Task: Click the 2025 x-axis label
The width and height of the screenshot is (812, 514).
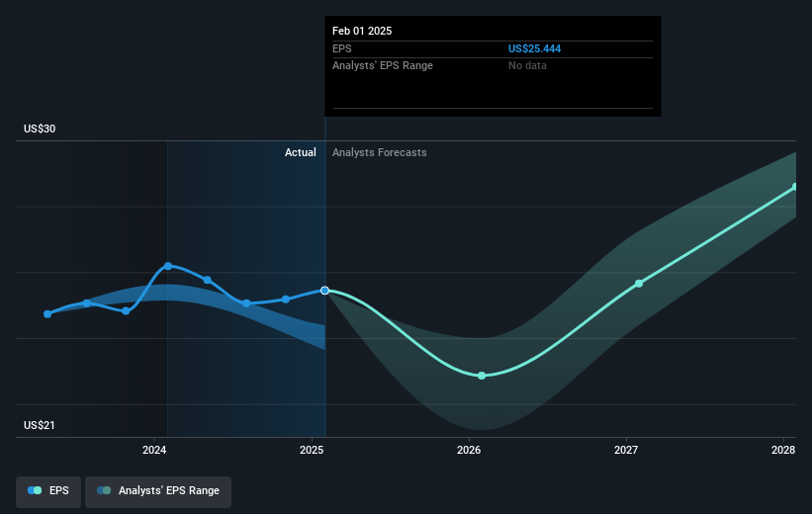Action: tap(312, 451)
